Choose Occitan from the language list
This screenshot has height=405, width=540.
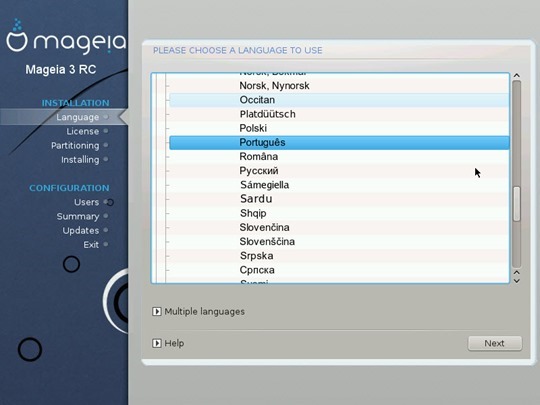339,100
